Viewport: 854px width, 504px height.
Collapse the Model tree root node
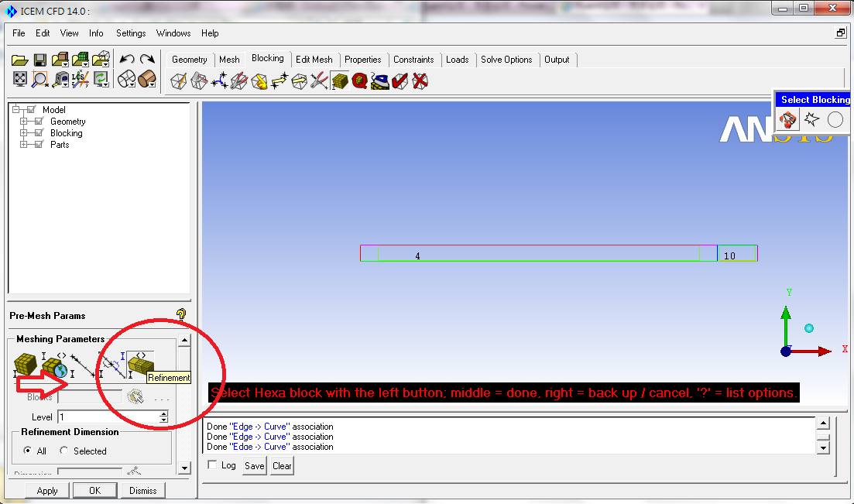tap(15, 110)
